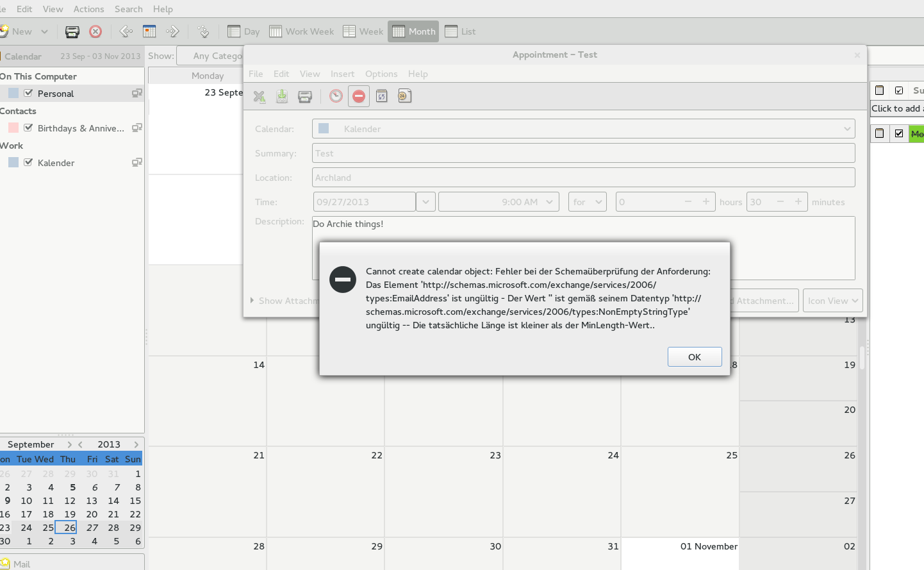Open the Icon View dropdown for attachments

(x=832, y=301)
